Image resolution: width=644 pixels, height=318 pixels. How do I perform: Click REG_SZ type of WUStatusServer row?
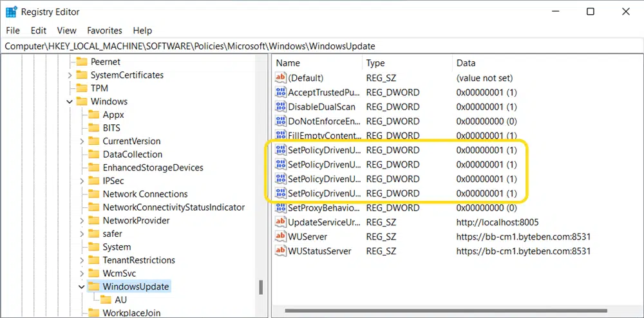(x=381, y=250)
